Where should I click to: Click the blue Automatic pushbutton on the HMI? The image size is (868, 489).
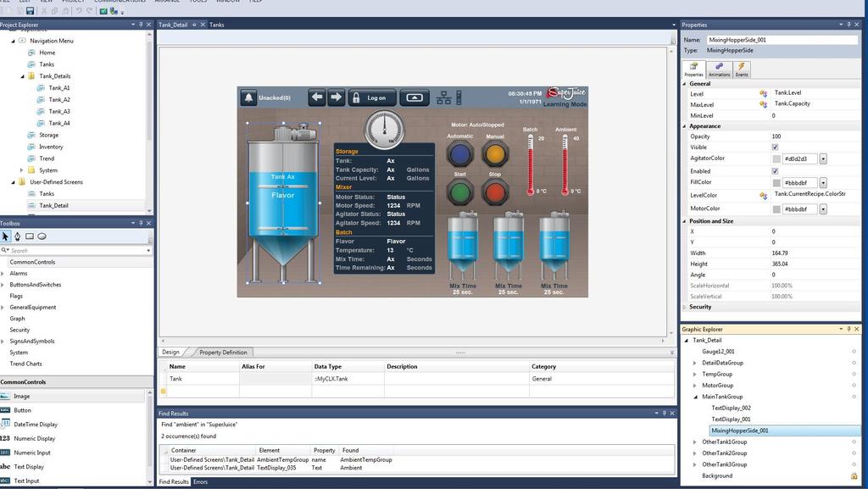coord(459,153)
